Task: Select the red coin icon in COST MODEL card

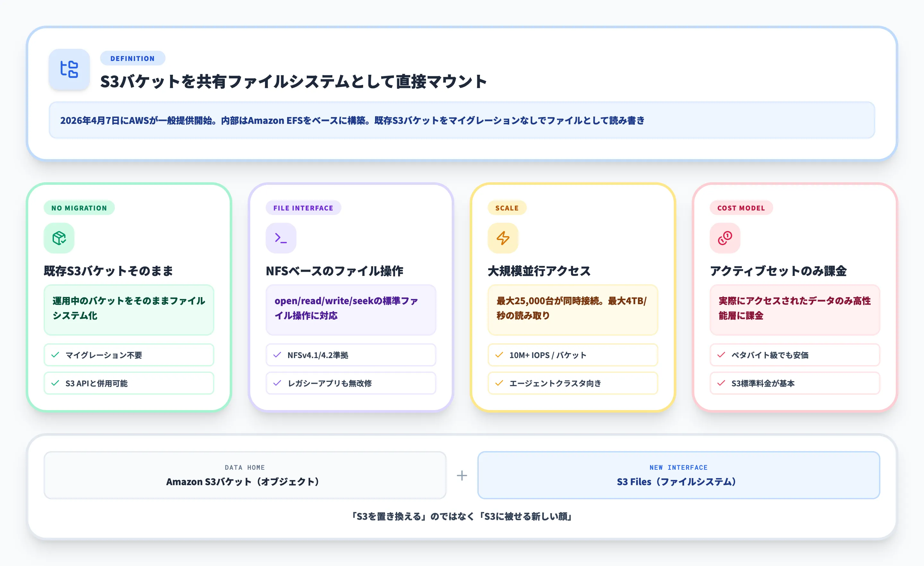Action: tap(724, 237)
